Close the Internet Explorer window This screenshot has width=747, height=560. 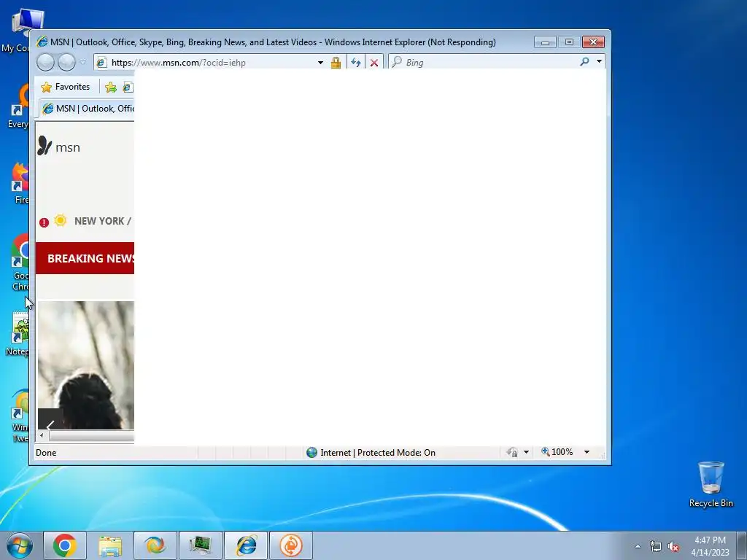click(x=593, y=42)
